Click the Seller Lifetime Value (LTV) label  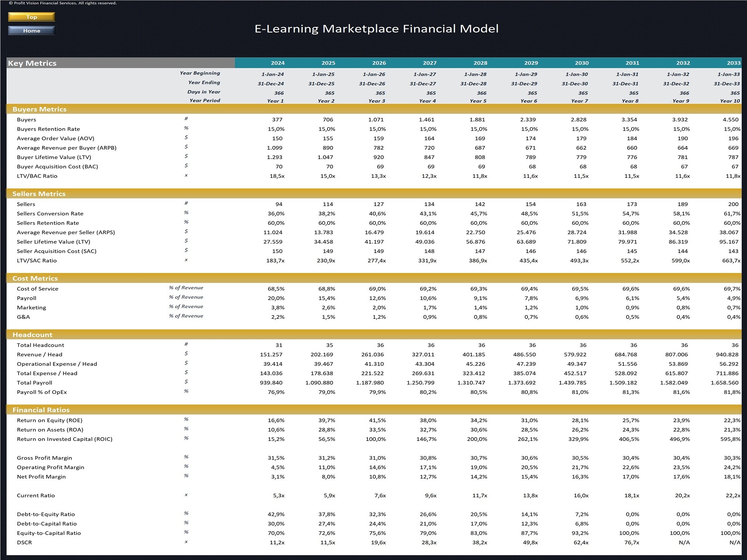(x=53, y=242)
